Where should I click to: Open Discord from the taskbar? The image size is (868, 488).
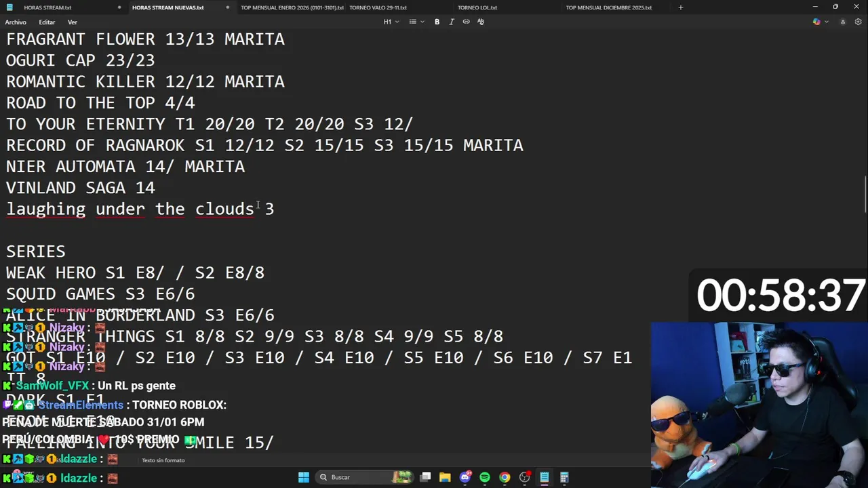(x=465, y=477)
